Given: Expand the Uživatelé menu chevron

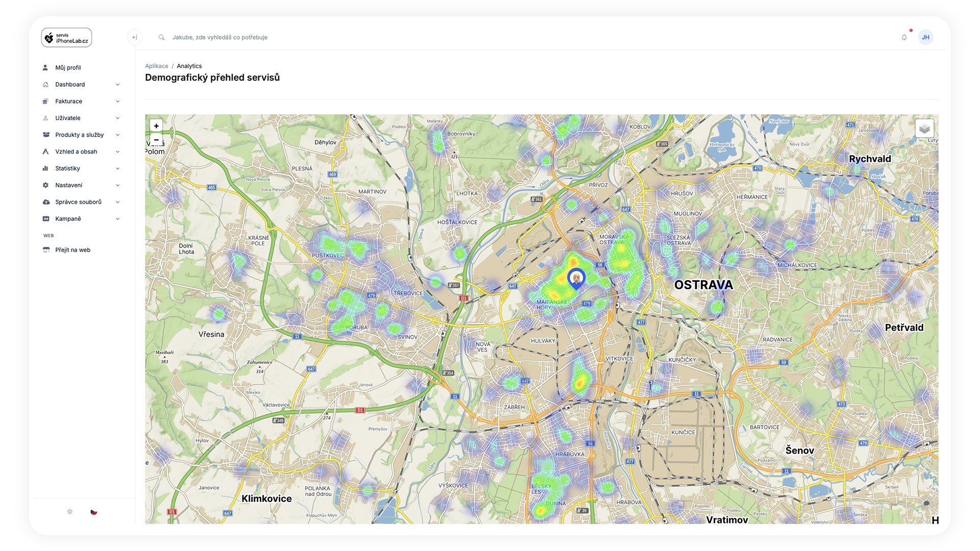Looking at the screenshot, I should pyautogui.click(x=118, y=118).
